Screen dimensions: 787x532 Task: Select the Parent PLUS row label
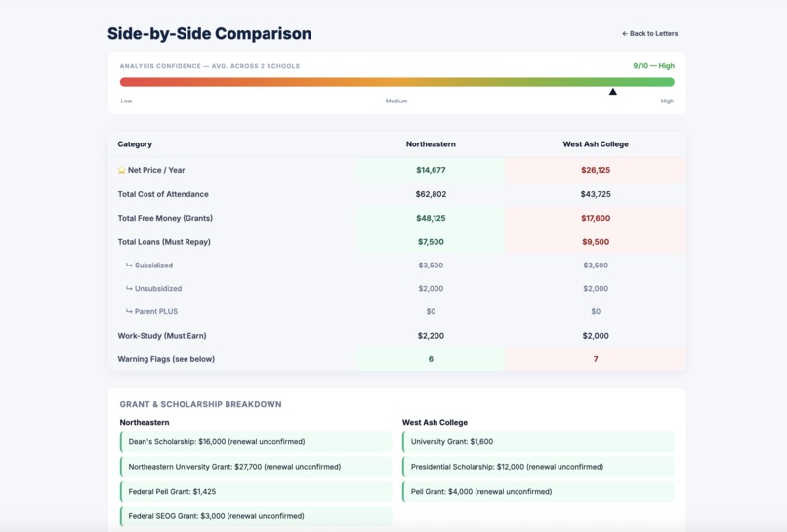tap(156, 311)
